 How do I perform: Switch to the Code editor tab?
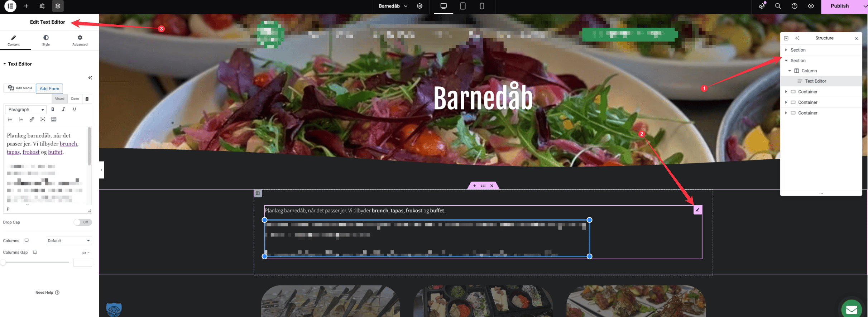tap(75, 99)
